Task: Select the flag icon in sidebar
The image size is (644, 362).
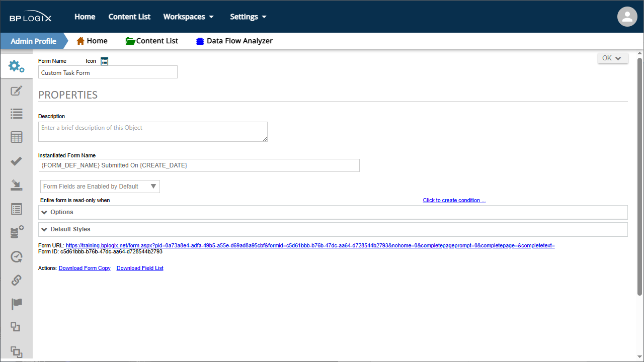Action: 17,304
